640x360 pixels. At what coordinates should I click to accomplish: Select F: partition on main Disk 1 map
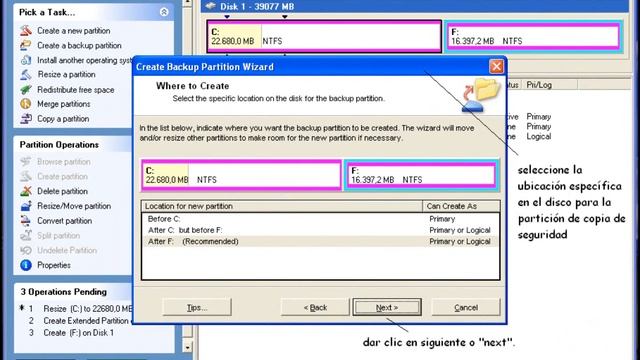point(533,36)
